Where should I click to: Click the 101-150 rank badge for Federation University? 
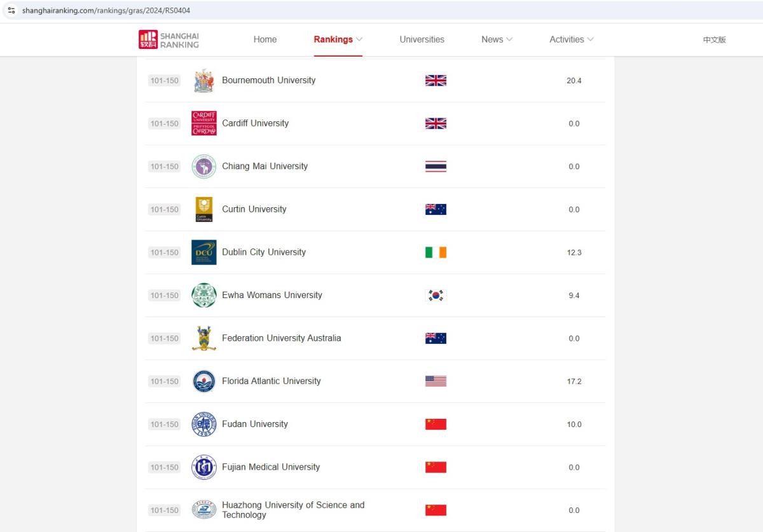[x=164, y=338]
